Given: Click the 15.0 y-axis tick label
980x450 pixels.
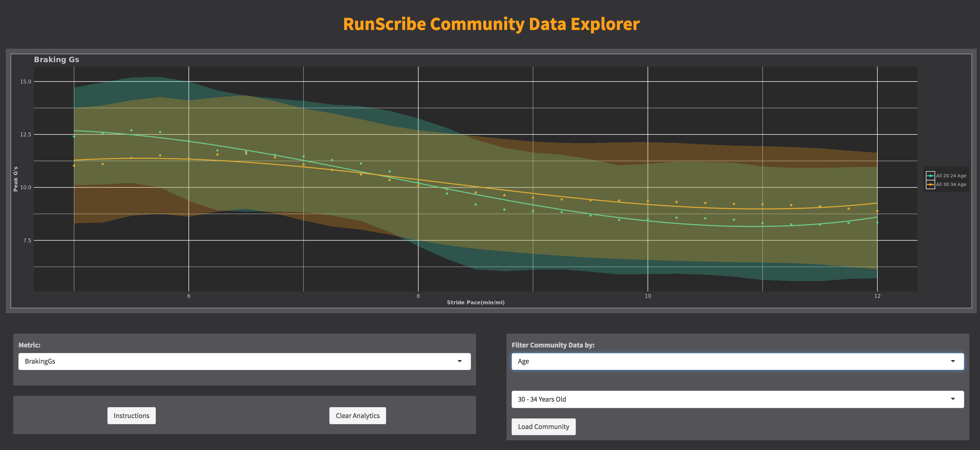Looking at the screenshot, I should point(25,82).
